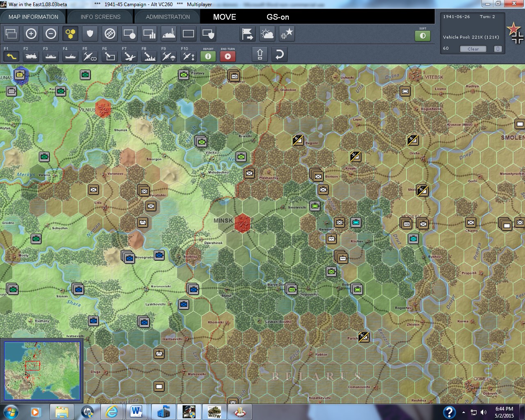This screenshot has height=420, width=525.
Task: Select the unit counter near Pleshanitsy
Action: [249, 173]
